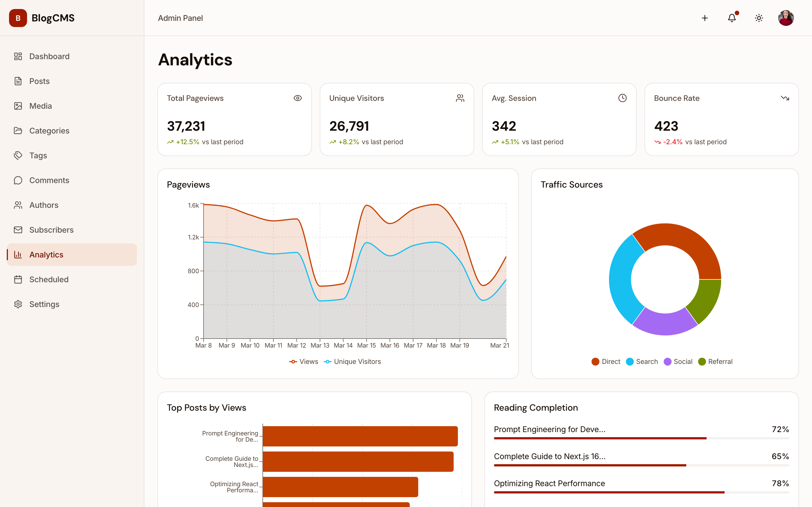Image resolution: width=812 pixels, height=507 pixels.
Task: Navigate to Subscribers
Action: 51,230
